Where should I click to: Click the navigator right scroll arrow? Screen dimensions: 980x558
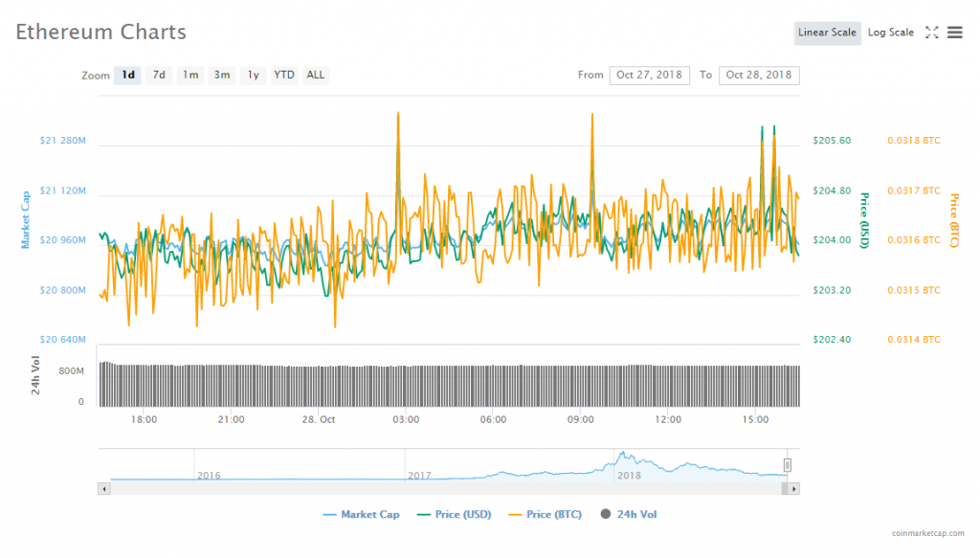point(793,488)
